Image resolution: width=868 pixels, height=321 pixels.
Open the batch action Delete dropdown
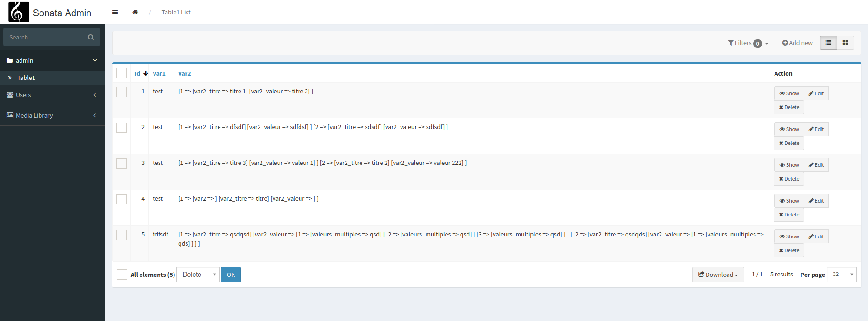pos(198,275)
